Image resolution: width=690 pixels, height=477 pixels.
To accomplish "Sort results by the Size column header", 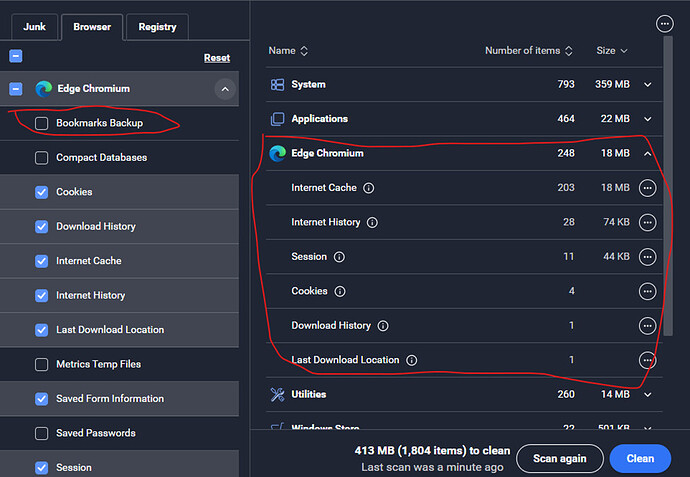I will (611, 51).
